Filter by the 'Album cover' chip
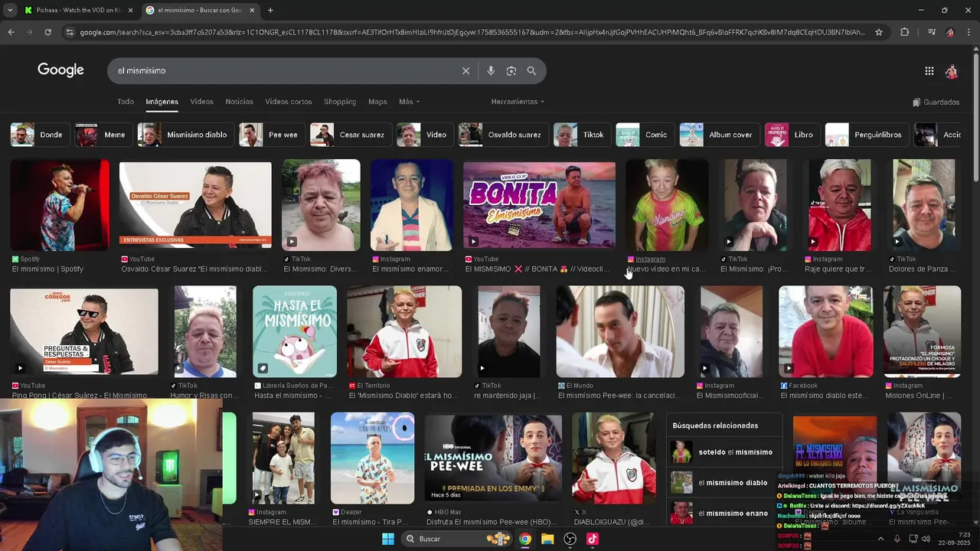The width and height of the screenshot is (980, 551). (x=718, y=135)
